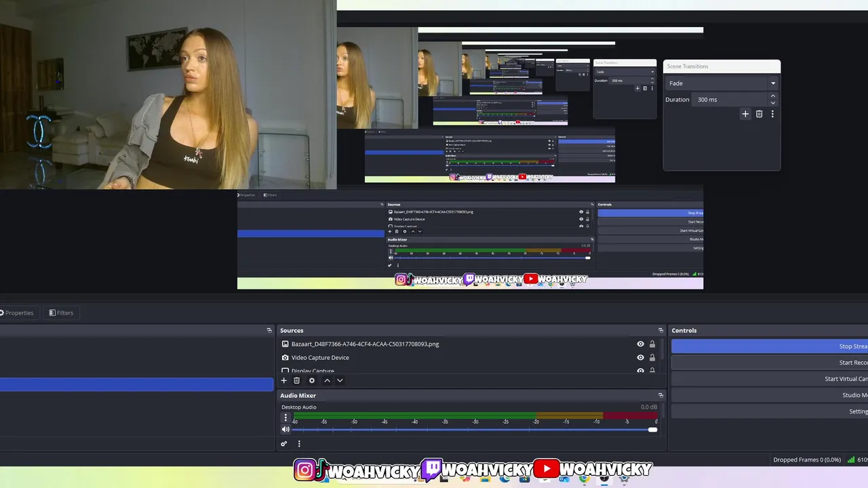This screenshot has height=488, width=868.
Task: Click the 0.0 dB volume readout
Action: [649, 407]
